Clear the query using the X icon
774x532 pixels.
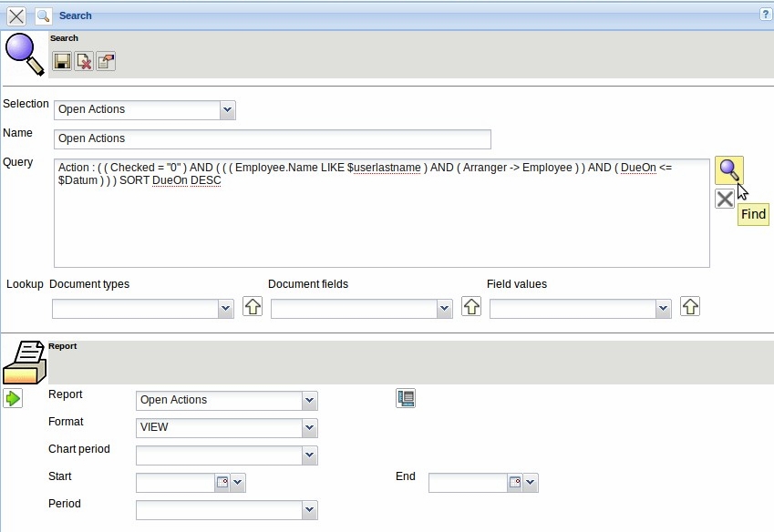tap(724, 199)
